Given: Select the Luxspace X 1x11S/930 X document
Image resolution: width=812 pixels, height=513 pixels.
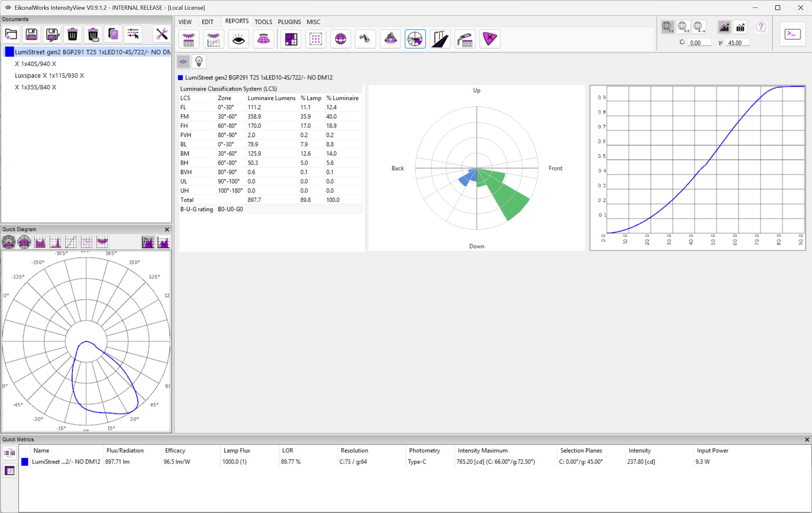Looking at the screenshot, I should [x=49, y=75].
